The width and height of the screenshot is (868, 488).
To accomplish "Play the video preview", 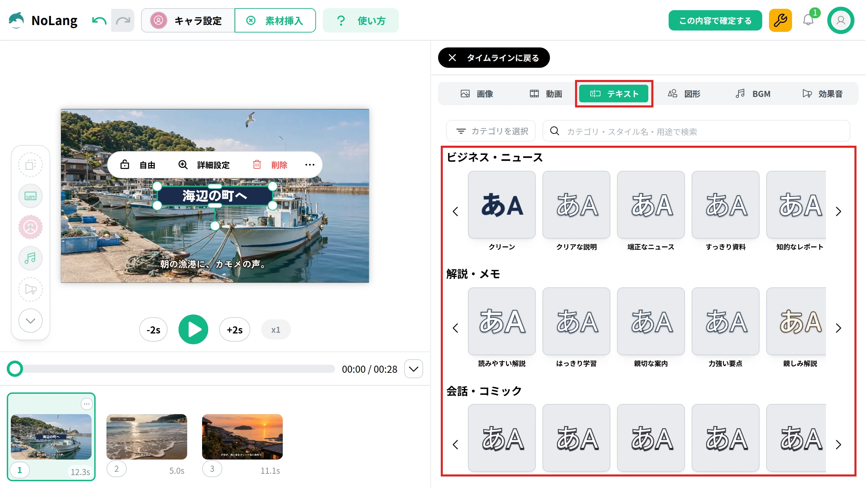I will tap(193, 329).
